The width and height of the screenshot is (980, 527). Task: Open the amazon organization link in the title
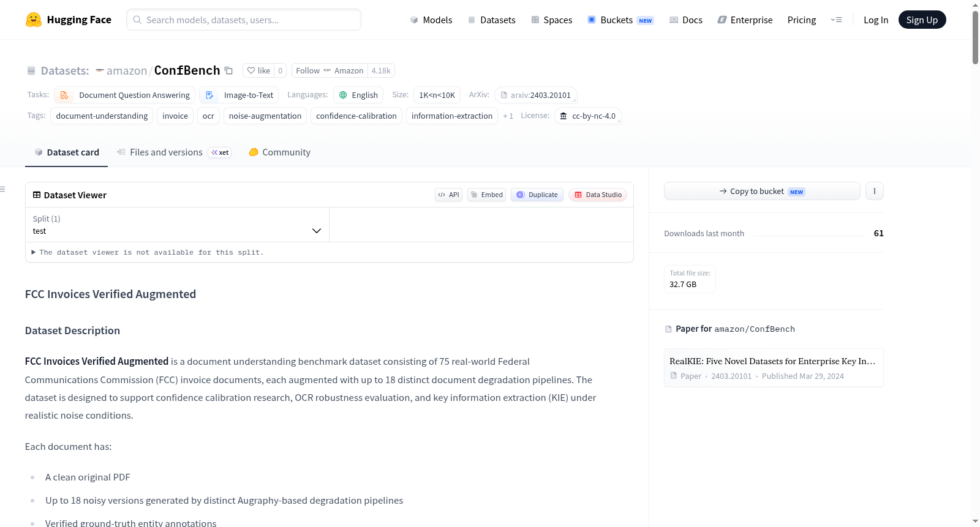(x=127, y=70)
